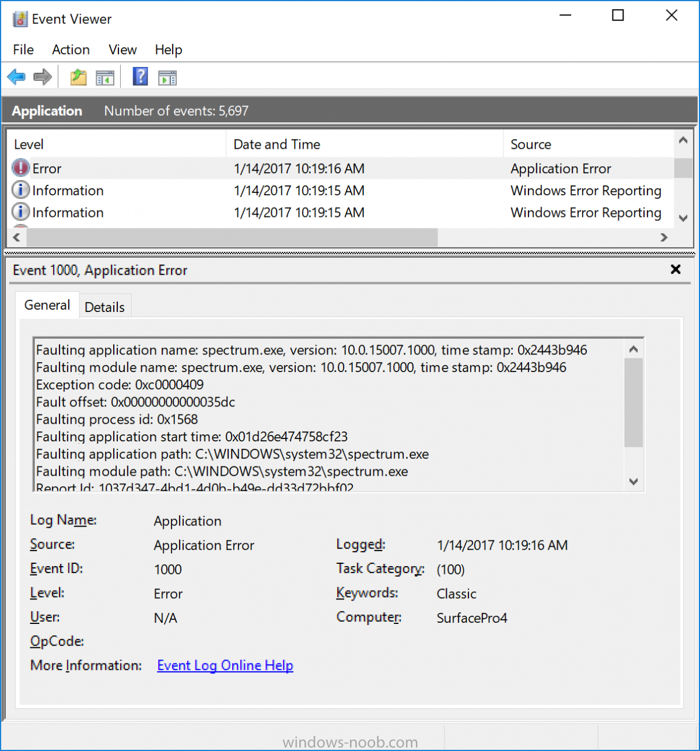Viewport: 700px width, 751px height.
Task: Click event list scroll up arrow
Action: [682, 140]
